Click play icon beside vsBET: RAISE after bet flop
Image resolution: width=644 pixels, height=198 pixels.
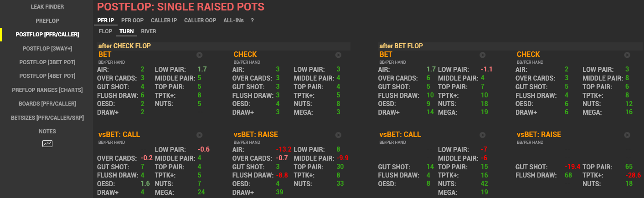click(x=627, y=135)
